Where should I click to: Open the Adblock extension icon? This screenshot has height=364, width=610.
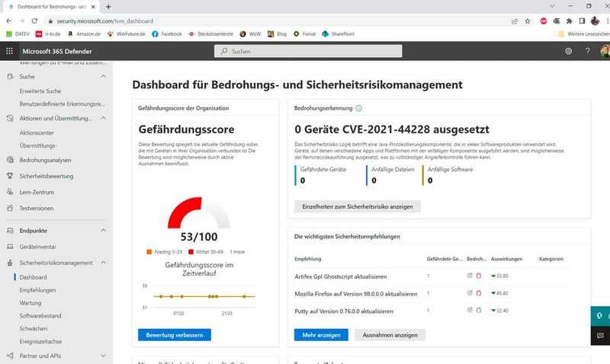coord(544,21)
